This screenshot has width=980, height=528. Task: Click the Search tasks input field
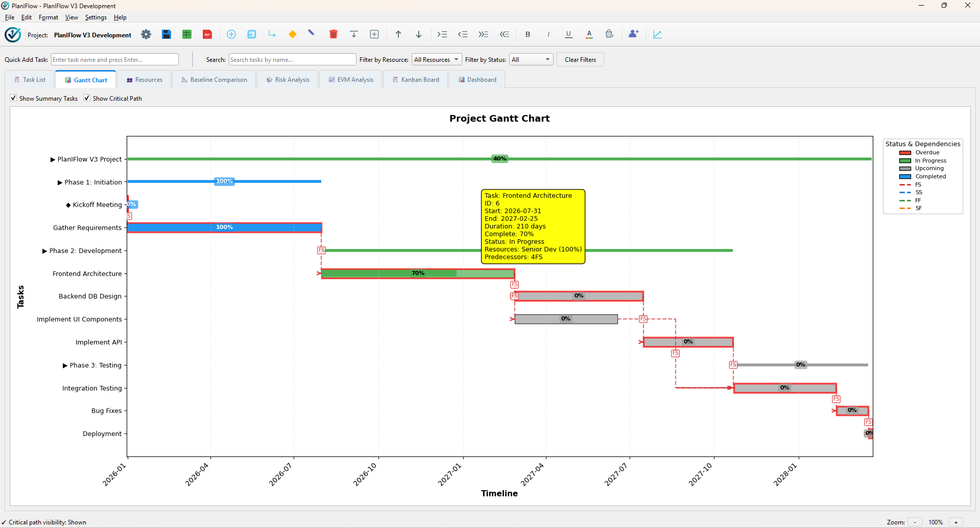pos(293,60)
